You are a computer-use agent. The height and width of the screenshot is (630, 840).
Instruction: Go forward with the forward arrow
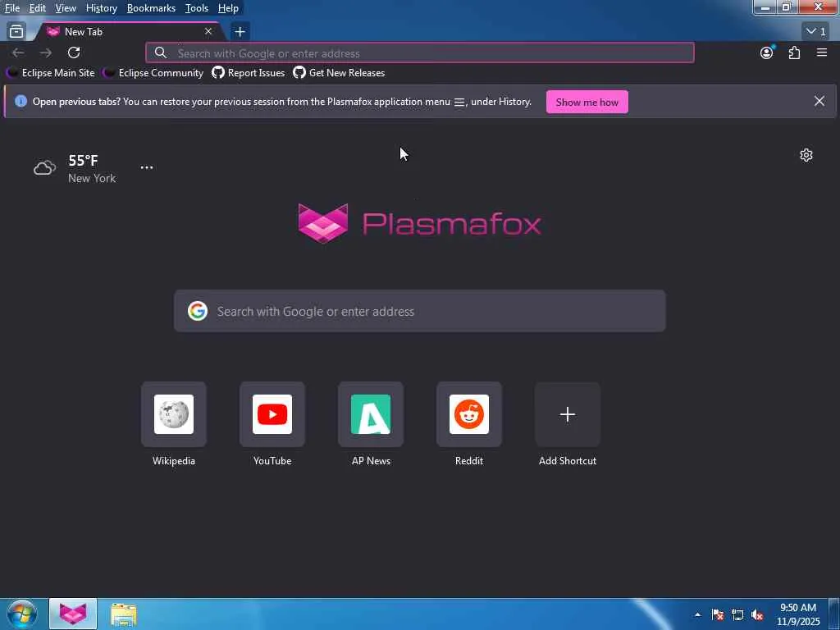[46, 52]
